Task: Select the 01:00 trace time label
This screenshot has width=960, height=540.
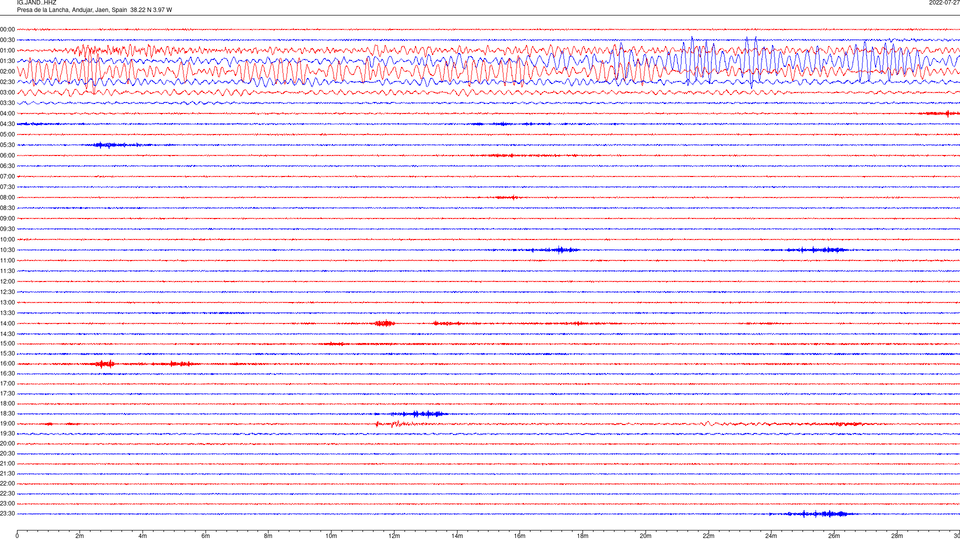Action: point(7,50)
